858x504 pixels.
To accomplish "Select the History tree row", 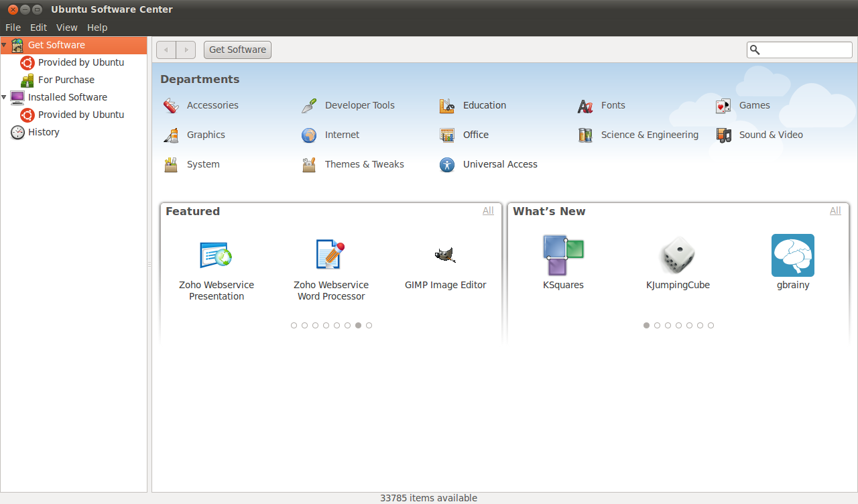I will 74,132.
